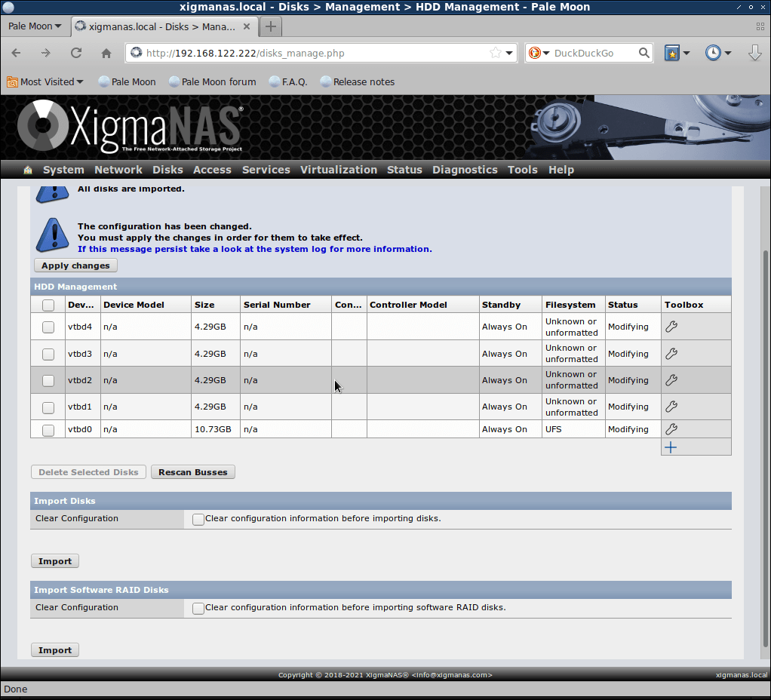Image resolution: width=771 pixels, height=700 pixels.
Task: Open the F.A.Q. bookmark
Action: click(288, 82)
